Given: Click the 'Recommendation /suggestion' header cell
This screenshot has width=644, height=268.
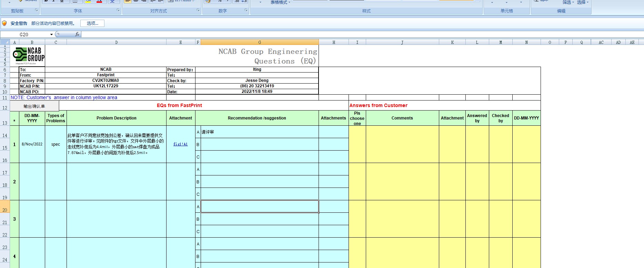Looking at the screenshot, I should [x=257, y=118].
